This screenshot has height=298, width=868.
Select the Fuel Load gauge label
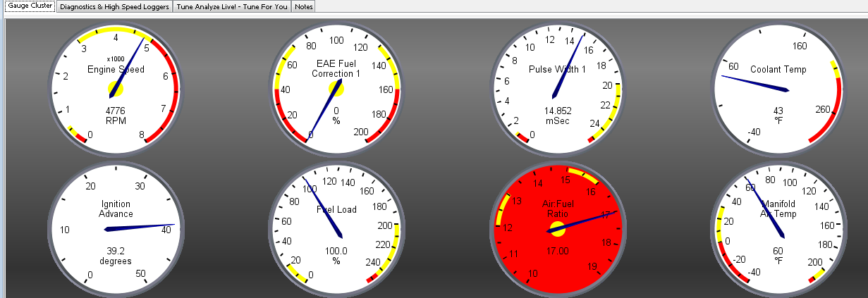[336, 209]
